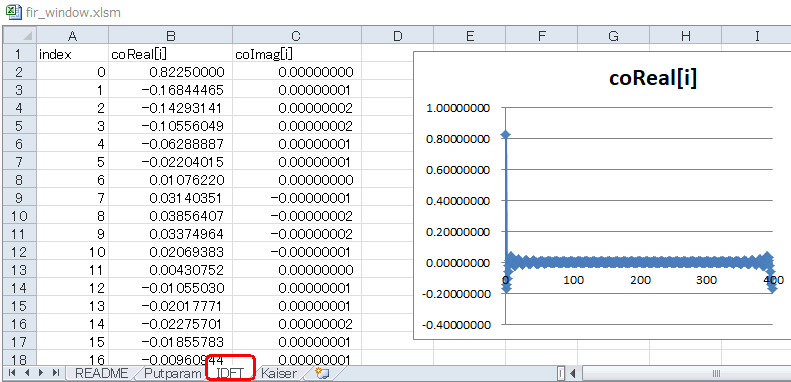Click the chart title coReal[i]
The image size is (791, 382).
653,79
